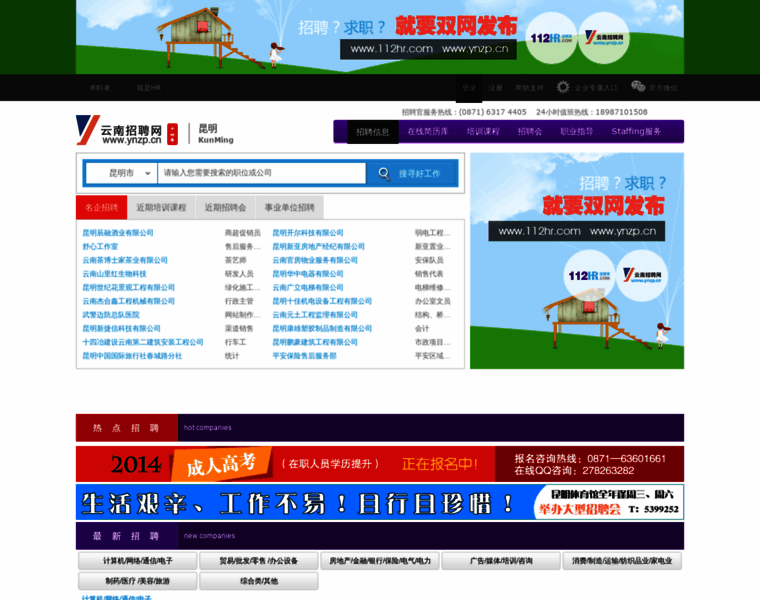The height and width of the screenshot is (600, 760).
Task: Open company 昆明鹏豪建筑工程有限公司
Action: point(315,342)
